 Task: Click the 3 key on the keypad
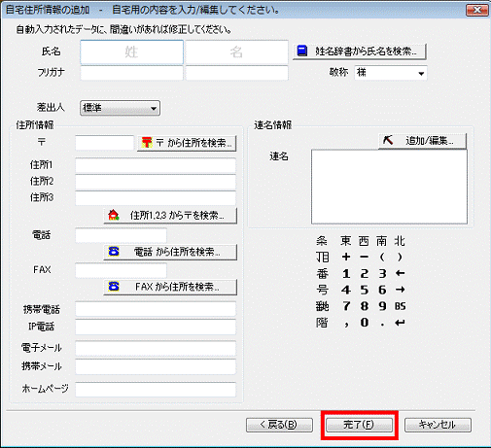pos(382,274)
